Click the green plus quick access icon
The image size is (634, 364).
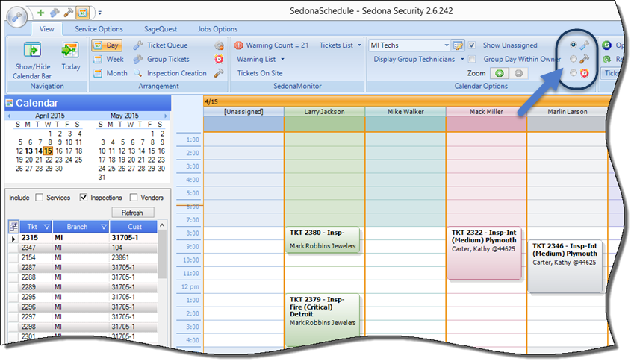point(40,13)
